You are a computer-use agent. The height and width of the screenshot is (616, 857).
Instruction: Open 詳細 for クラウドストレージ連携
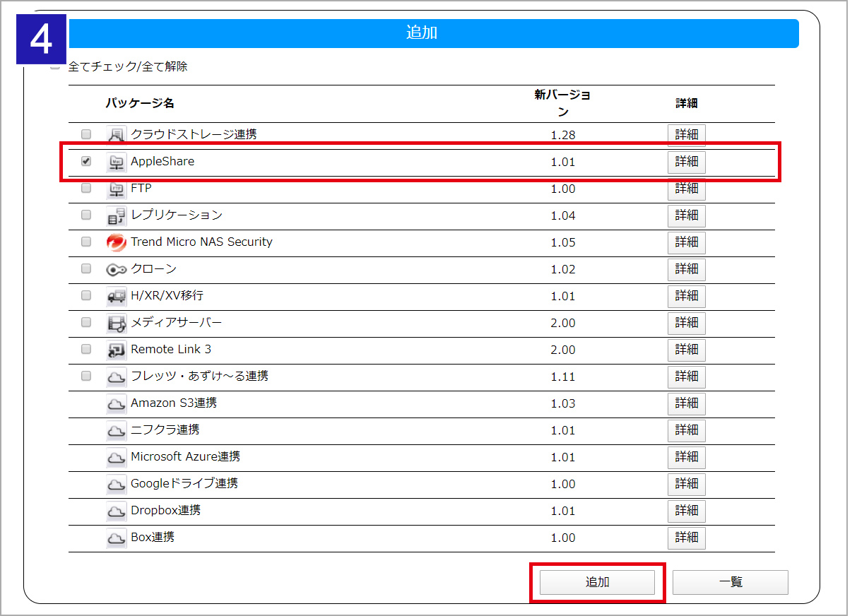(x=687, y=135)
